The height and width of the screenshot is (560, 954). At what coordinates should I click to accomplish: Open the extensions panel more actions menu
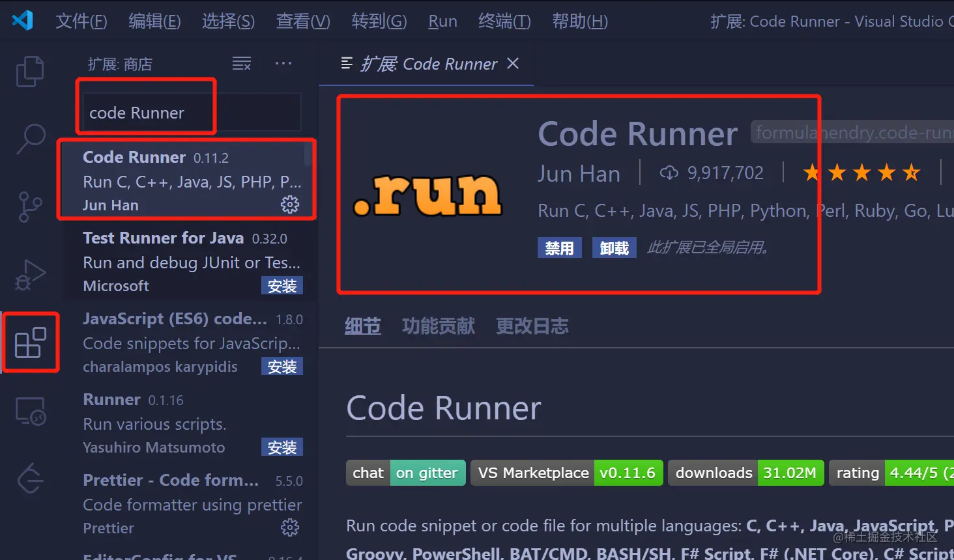(x=283, y=63)
